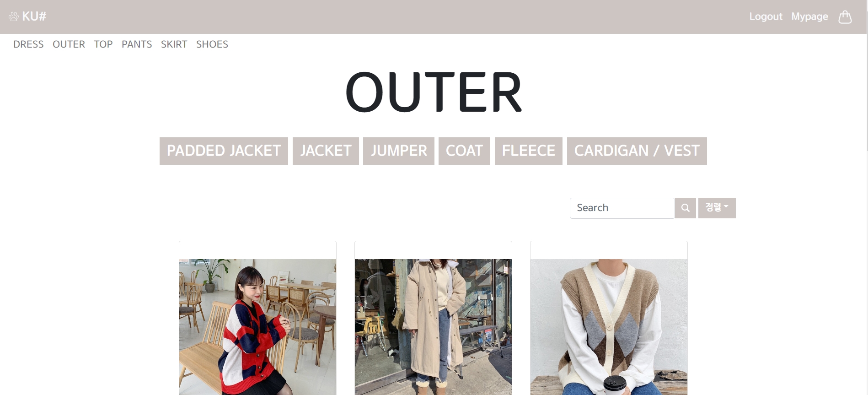Filter by PADDED JACKET
The width and height of the screenshot is (868, 395).
pos(224,151)
